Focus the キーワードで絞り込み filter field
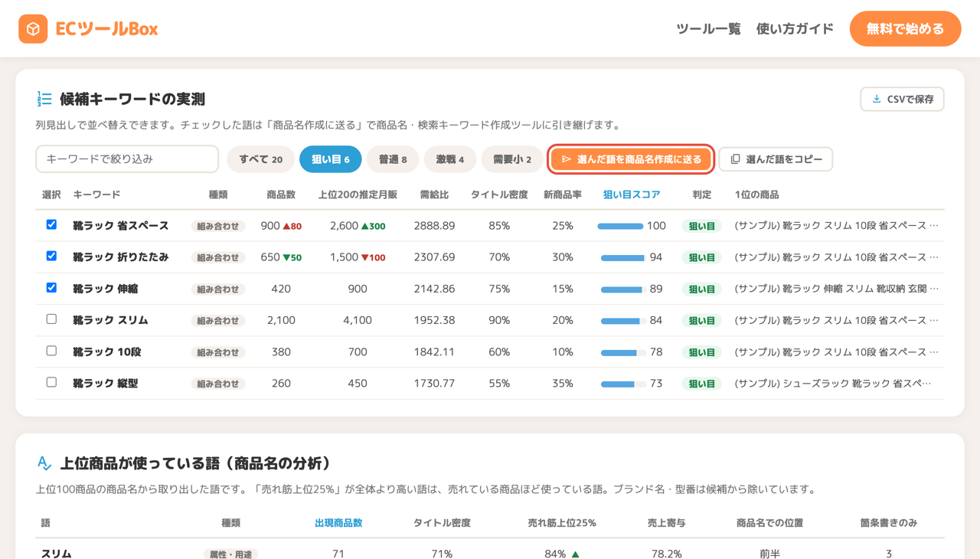Viewport: 980px width, 559px height. (x=127, y=159)
